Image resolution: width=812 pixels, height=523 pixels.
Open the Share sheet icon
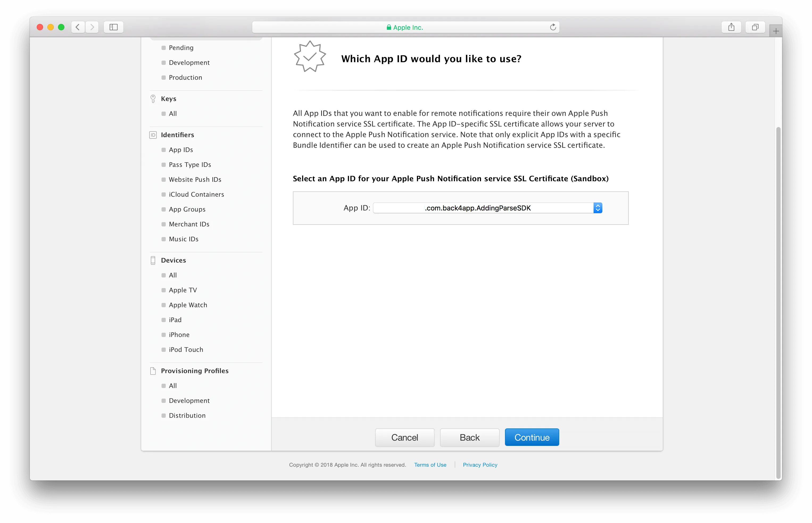(x=731, y=27)
